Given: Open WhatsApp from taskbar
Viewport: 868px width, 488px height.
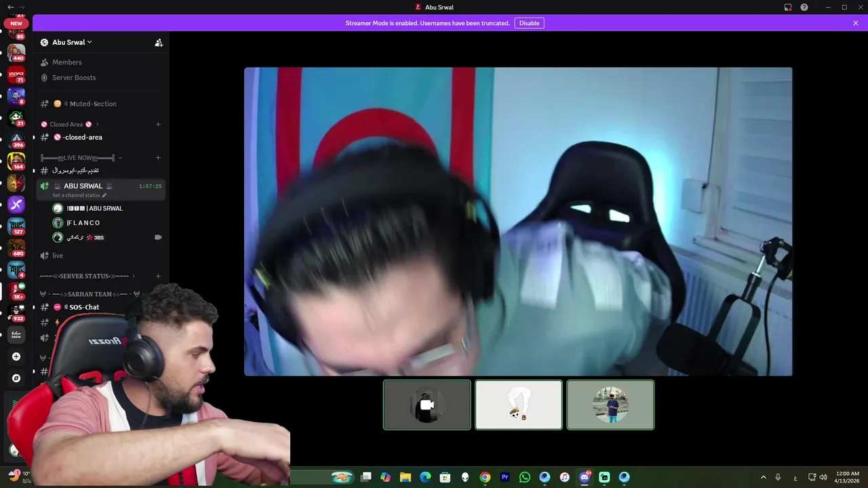Looking at the screenshot, I should click(524, 477).
